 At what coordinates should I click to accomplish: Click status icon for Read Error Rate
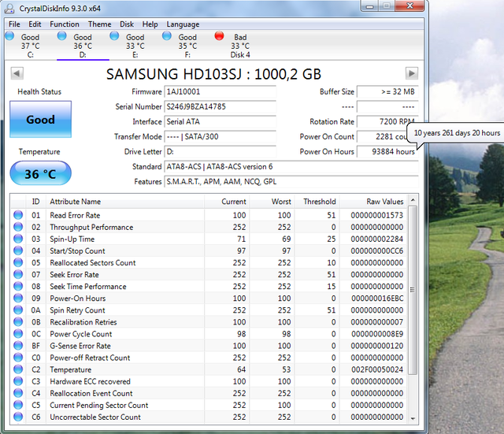tap(18, 215)
